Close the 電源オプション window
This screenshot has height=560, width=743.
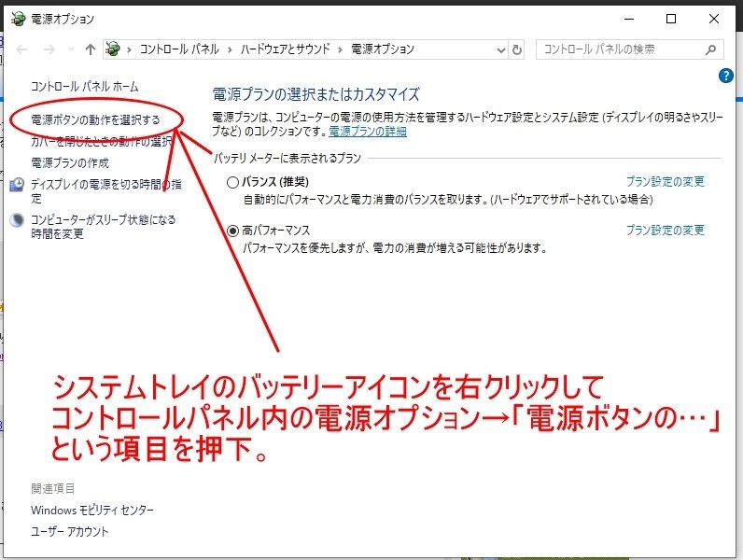(714, 19)
